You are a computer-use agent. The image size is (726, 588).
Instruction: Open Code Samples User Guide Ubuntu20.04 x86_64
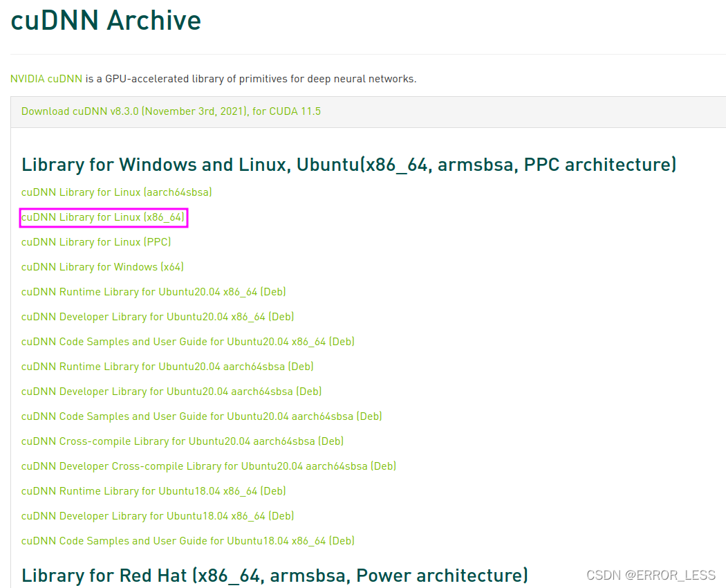point(188,342)
